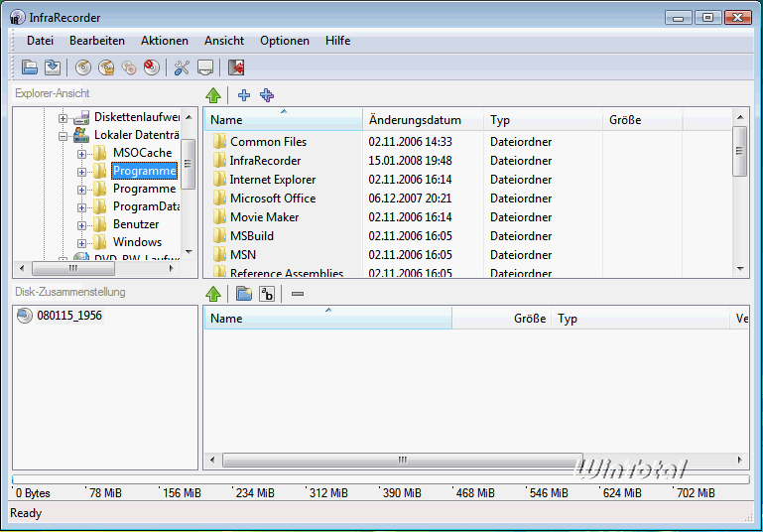Image resolution: width=763 pixels, height=532 pixels.
Task: Click the Microsoft Office folder icon
Action: click(x=219, y=199)
